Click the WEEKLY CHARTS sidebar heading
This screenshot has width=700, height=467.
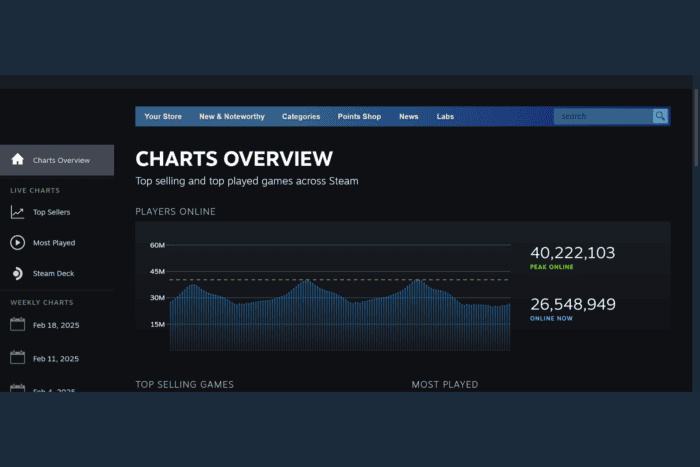tap(42, 302)
